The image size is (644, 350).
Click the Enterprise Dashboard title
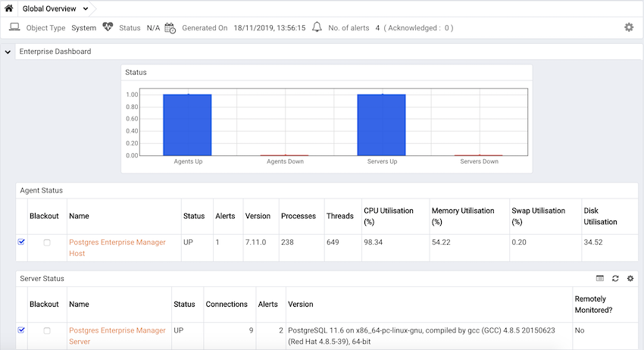55,52
